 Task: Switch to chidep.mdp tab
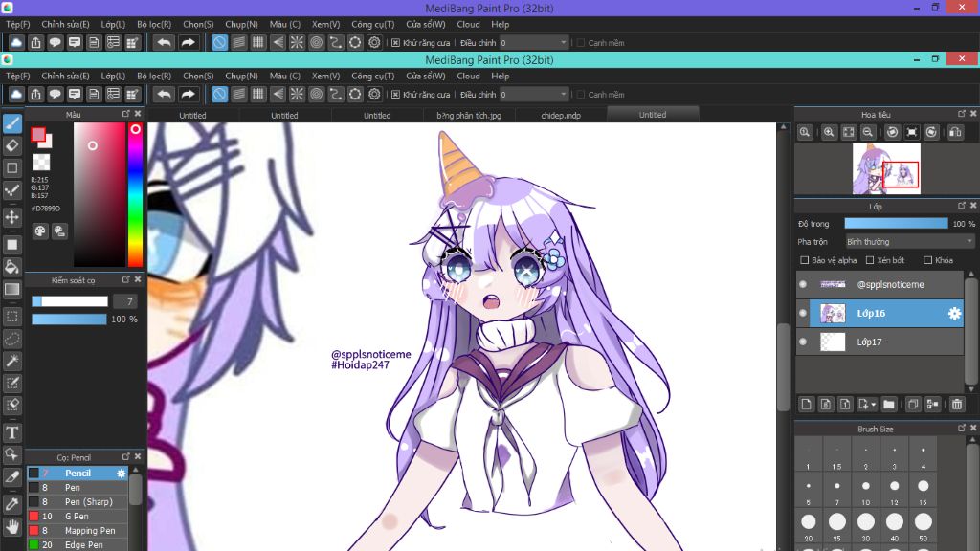click(561, 116)
